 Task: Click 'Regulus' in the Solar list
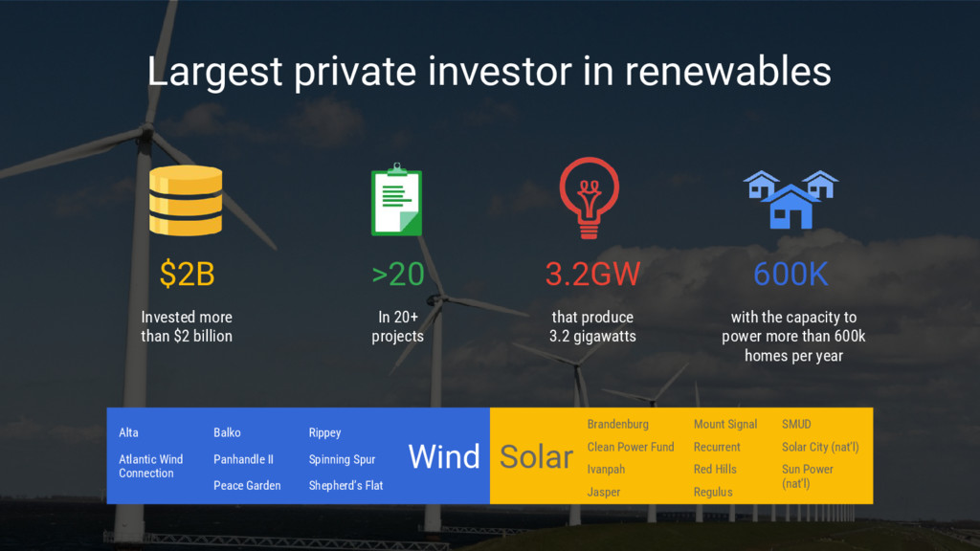coord(712,493)
